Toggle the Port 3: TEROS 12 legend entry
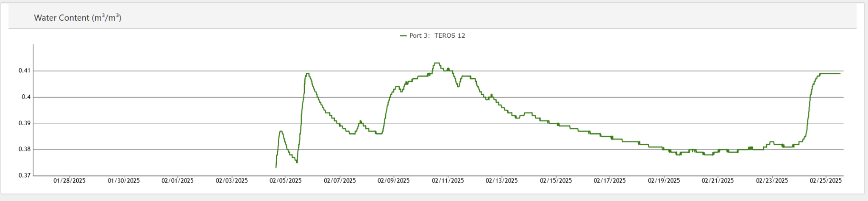 pos(437,36)
